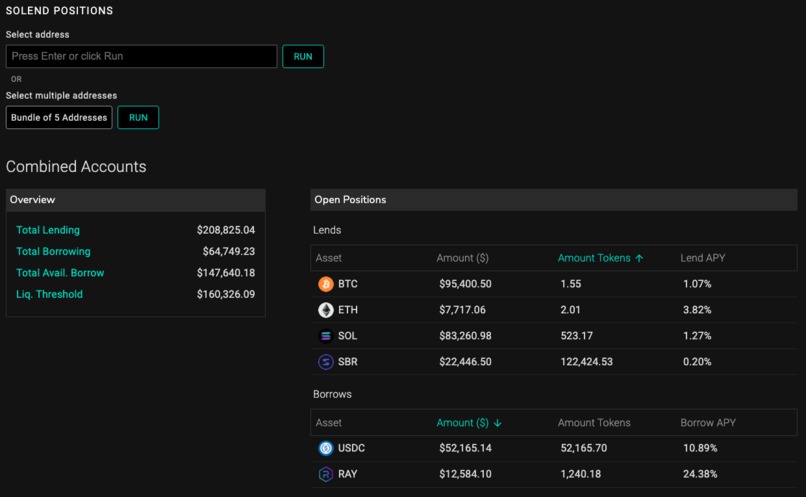Screen dimensions: 806x497
Task: Click the $64,749.23 total borrowing value
Action: [x=229, y=251]
